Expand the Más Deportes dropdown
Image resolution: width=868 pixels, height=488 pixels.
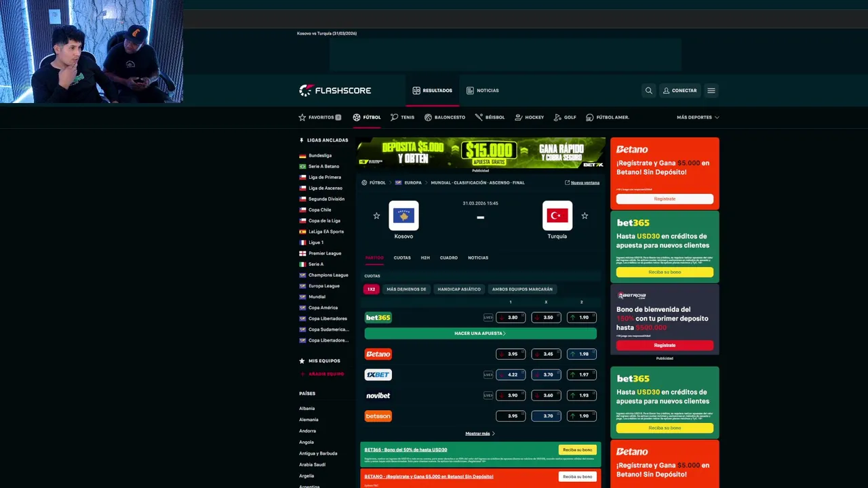tap(698, 117)
